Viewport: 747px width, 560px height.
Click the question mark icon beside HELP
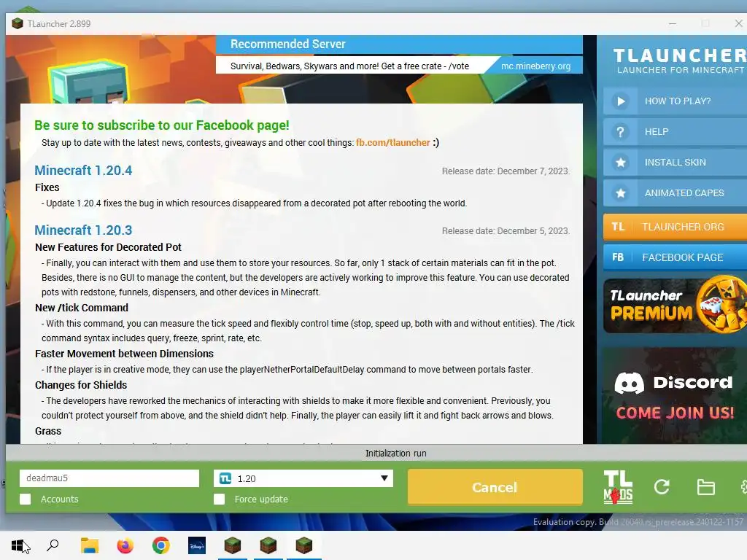(620, 132)
